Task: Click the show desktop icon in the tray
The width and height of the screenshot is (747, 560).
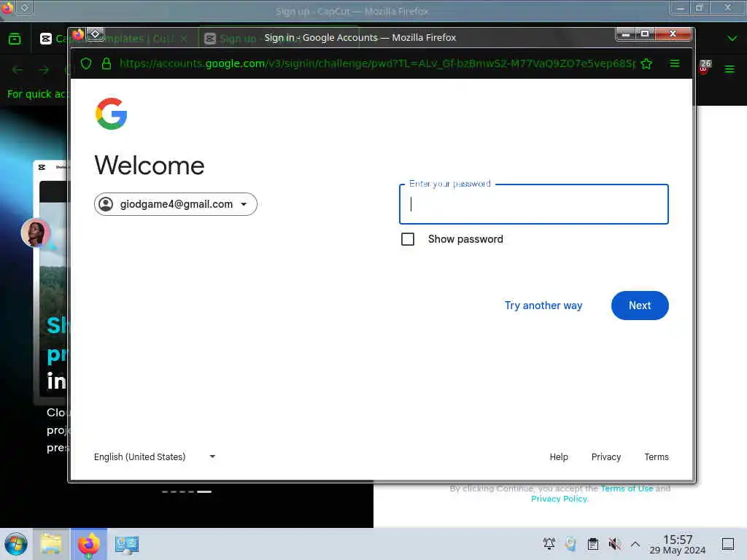Action: [728, 543]
